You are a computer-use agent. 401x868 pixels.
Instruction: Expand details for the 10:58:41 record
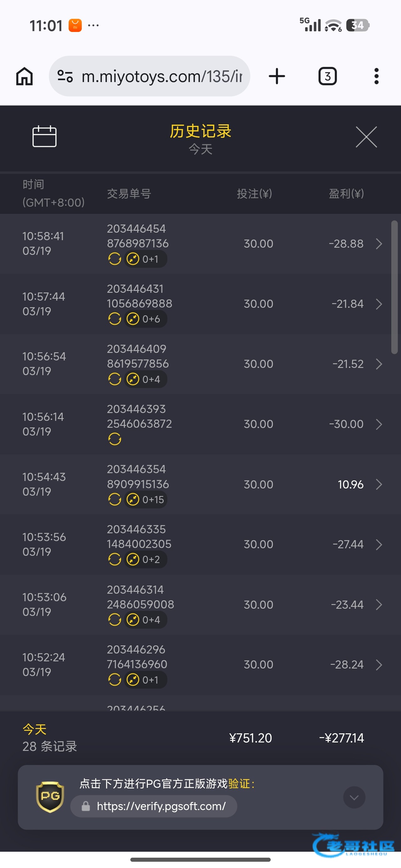[379, 244]
